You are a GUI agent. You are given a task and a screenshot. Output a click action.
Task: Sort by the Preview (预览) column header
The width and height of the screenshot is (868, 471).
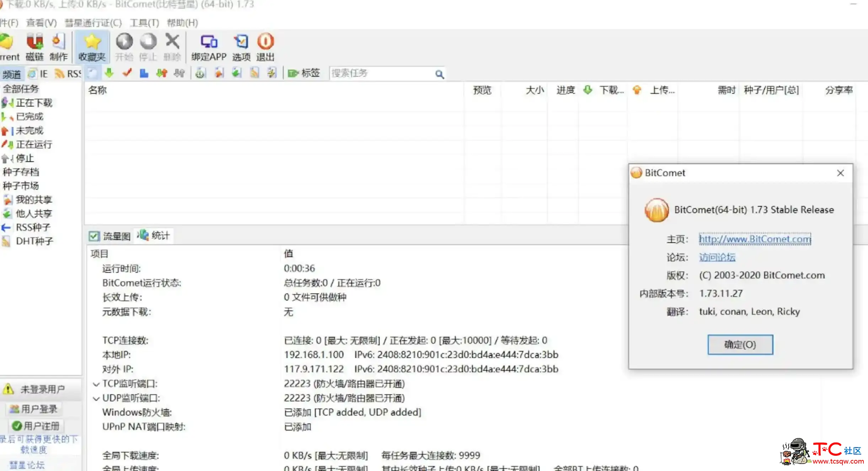tap(482, 90)
